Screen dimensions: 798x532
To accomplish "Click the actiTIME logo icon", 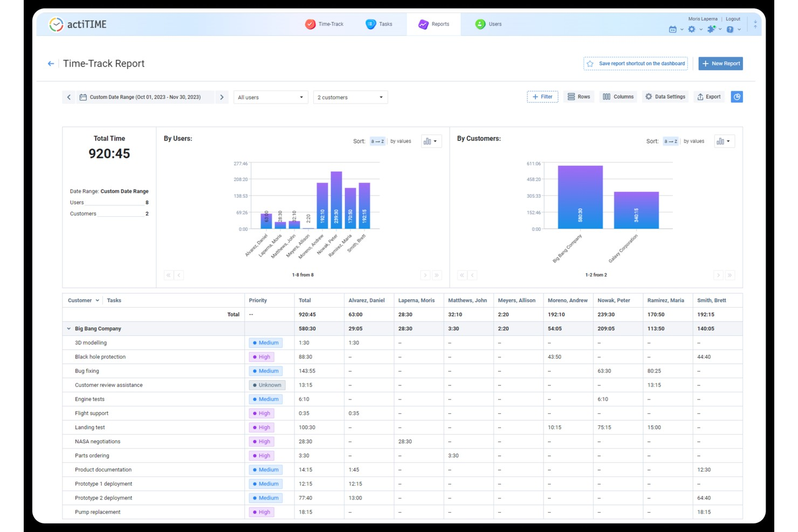I will pos(56,24).
